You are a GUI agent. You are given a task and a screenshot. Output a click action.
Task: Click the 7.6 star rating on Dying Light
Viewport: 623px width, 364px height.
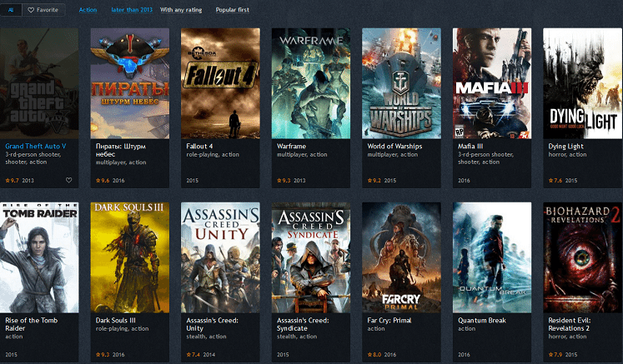[555, 180]
